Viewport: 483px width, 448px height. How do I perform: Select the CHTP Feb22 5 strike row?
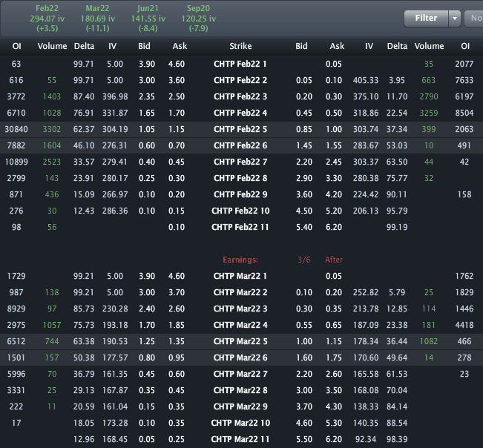pos(240,128)
